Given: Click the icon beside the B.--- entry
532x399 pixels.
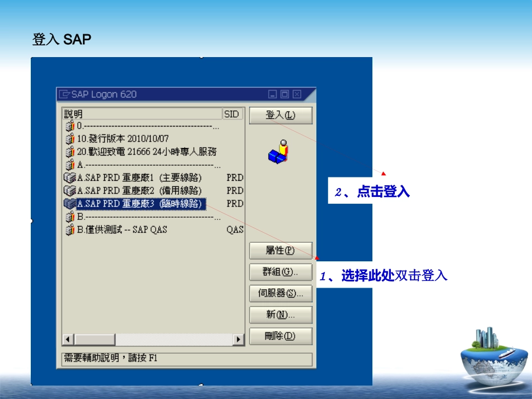Looking at the screenshot, I should (70, 217).
